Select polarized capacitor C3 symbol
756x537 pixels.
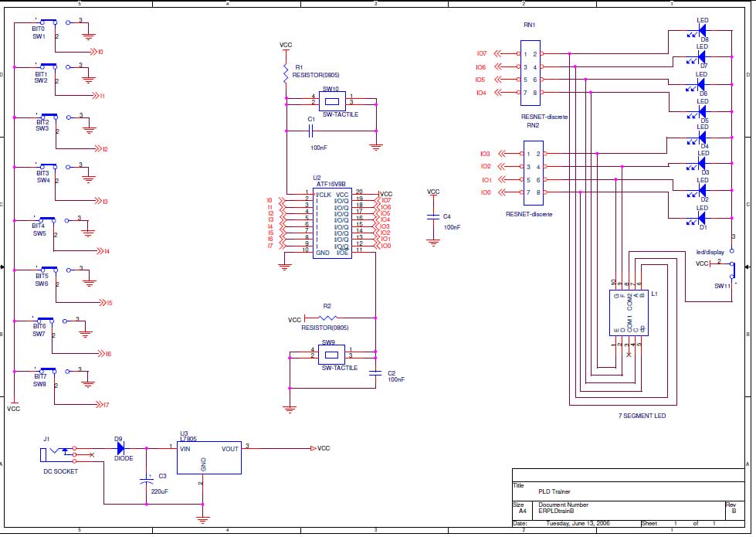pos(147,481)
